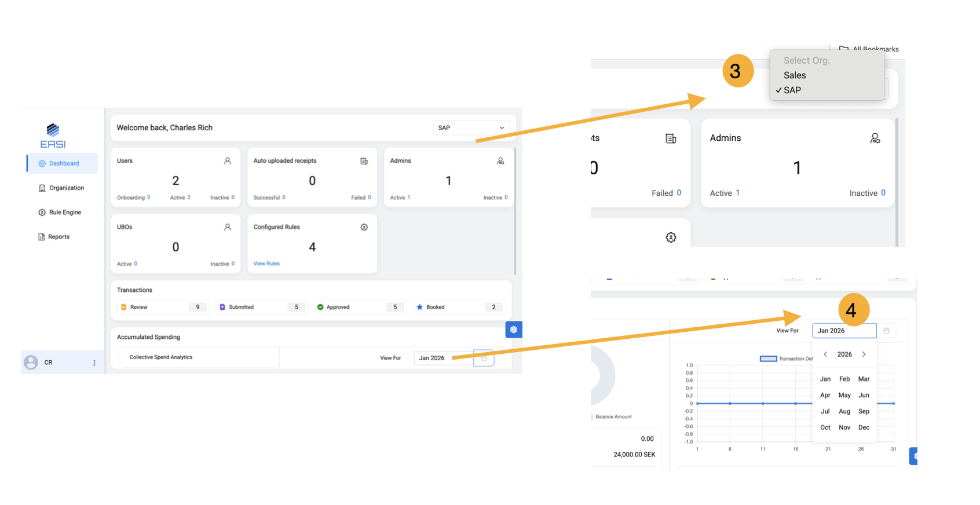The height and width of the screenshot is (505, 980).
Task: Open calendar icon beside Jan 2026 field
Action: pyautogui.click(x=886, y=331)
